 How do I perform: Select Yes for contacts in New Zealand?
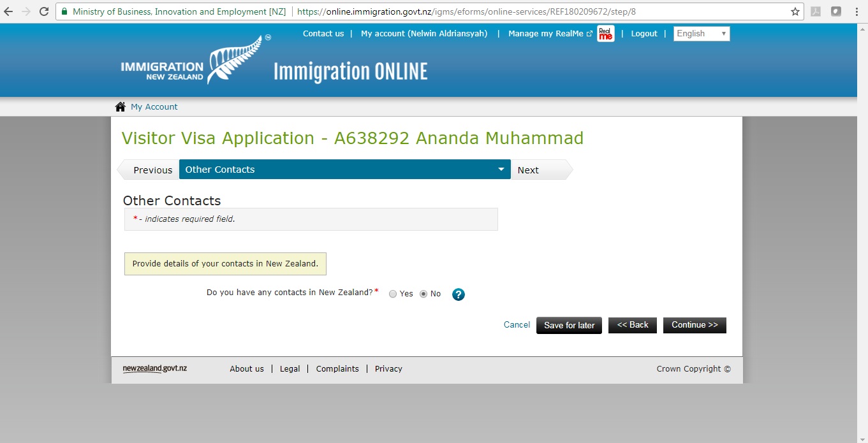tap(393, 294)
